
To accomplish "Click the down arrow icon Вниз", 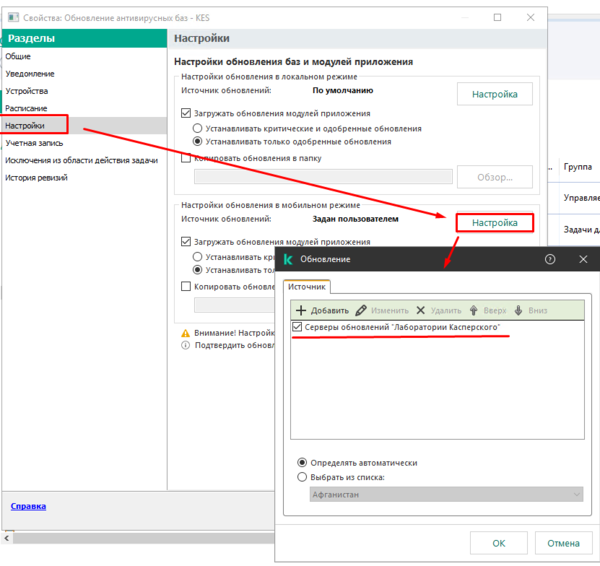I will click(518, 310).
